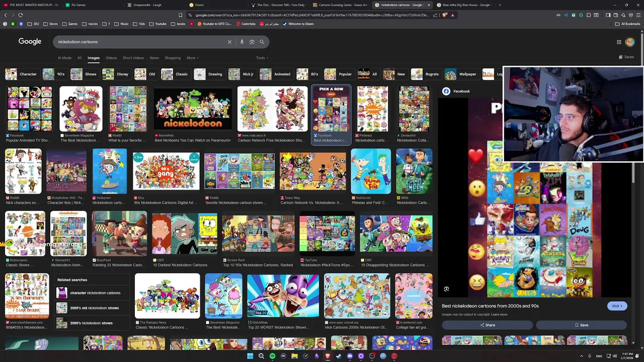The width and height of the screenshot is (644, 362).
Task: Switch to the Short videos tab
Action: 133,58
